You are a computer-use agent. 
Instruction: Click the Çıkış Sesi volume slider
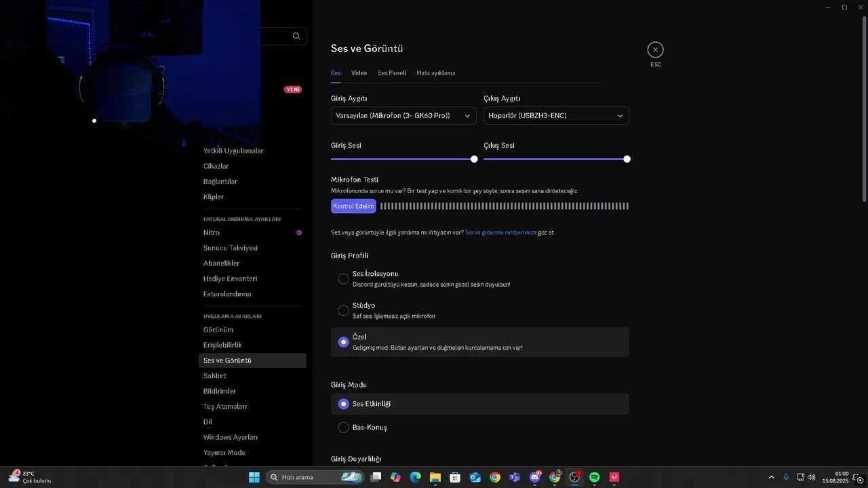click(555, 159)
